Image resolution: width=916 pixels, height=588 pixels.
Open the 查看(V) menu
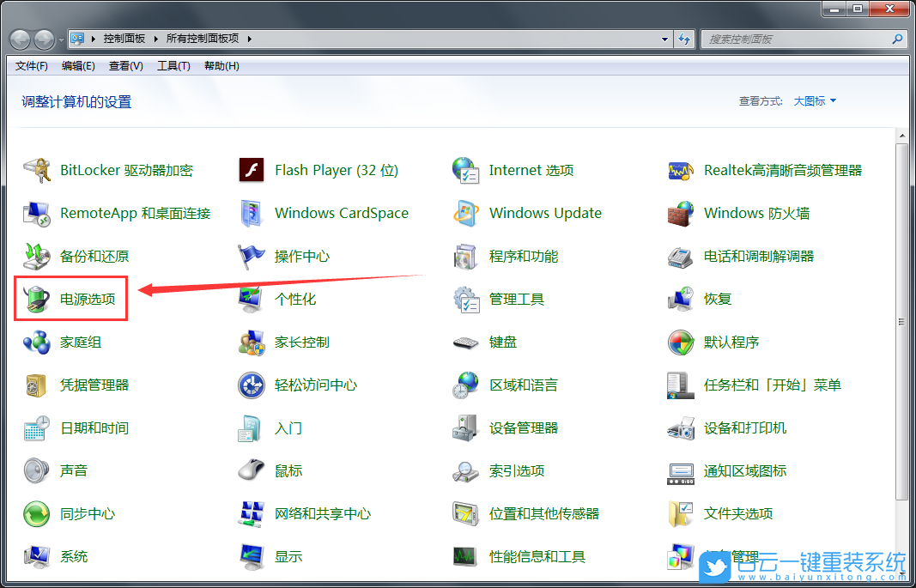point(126,65)
